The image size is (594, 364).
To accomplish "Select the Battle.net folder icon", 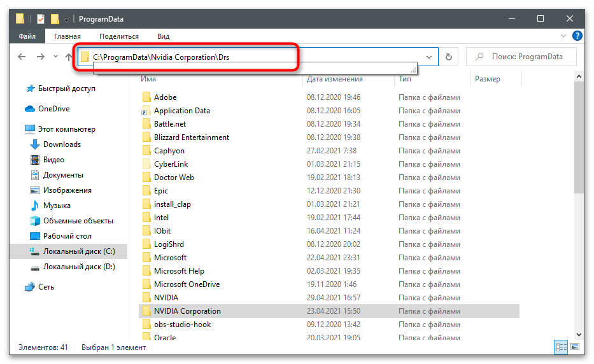I will [146, 124].
